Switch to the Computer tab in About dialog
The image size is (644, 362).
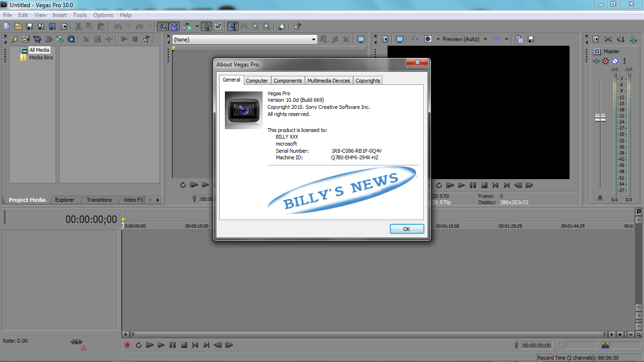(x=257, y=81)
